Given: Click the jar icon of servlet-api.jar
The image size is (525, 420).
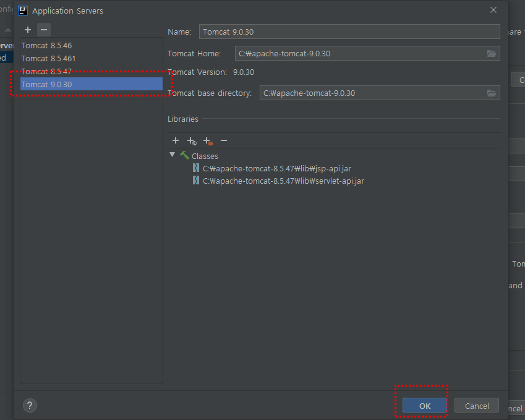Looking at the screenshot, I should [x=196, y=180].
